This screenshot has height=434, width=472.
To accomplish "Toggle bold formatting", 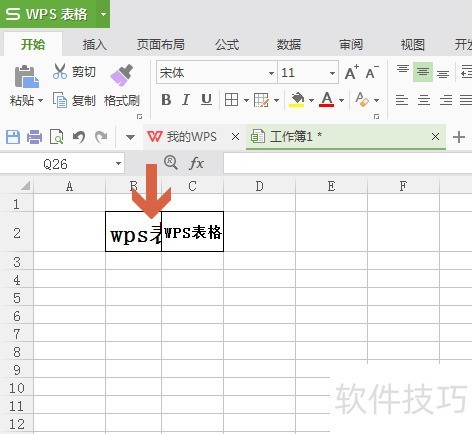I will [x=166, y=100].
